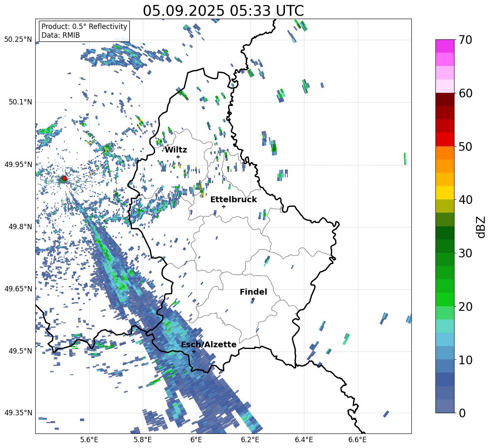
Task: Click the colorbar tick label 40
Action: click(x=465, y=200)
